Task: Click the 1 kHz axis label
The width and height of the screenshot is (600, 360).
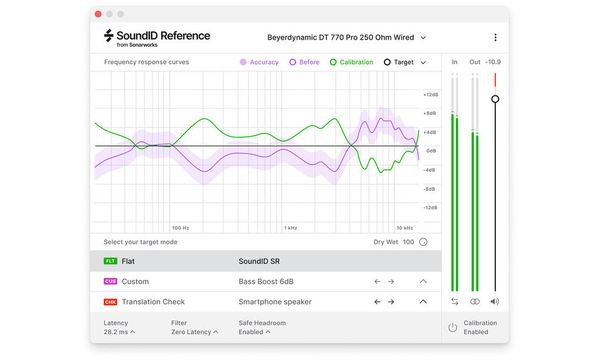Action: [290, 228]
